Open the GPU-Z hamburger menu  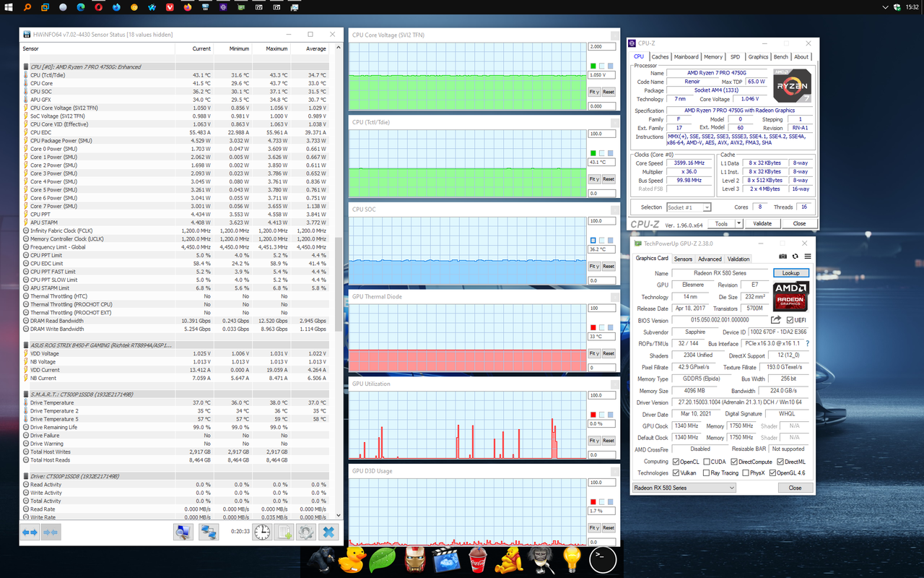tap(808, 256)
